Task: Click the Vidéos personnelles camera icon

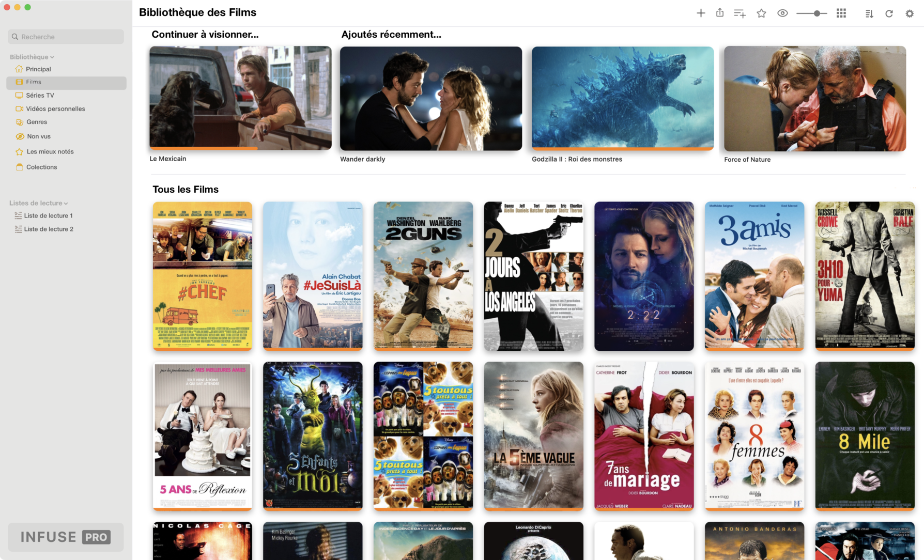Action: tap(19, 109)
